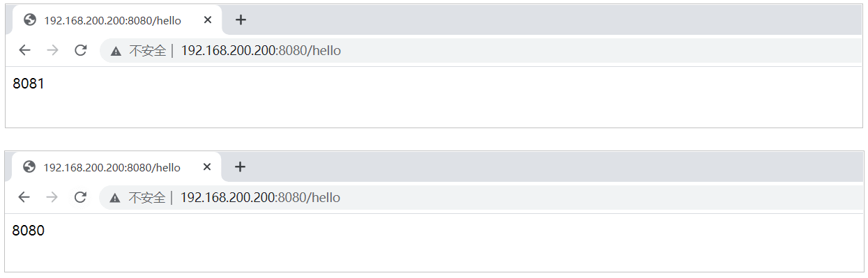Click the 8081 text in the page body
The height and width of the screenshot is (278, 868).
click(29, 84)
